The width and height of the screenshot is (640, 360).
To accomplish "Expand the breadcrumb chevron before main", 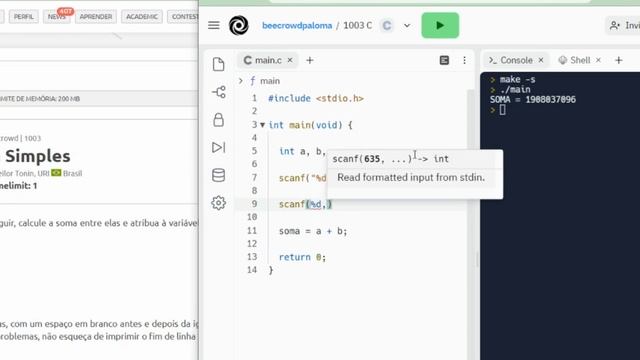I will [241, 81].
